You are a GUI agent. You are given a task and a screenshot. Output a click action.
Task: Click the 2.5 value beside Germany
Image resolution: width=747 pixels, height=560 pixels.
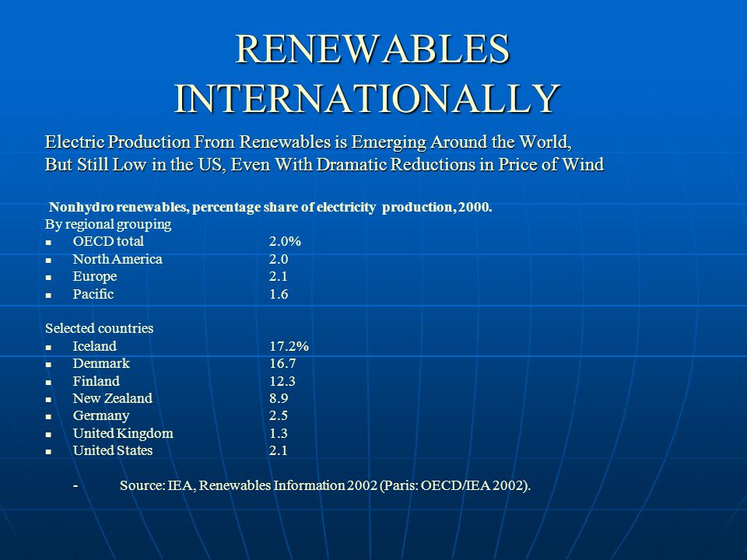(x=279, y=415)
